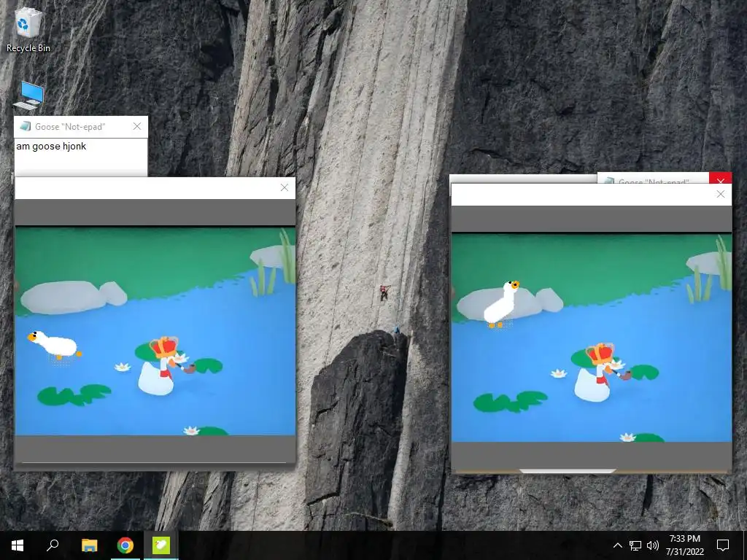Screen dimensions: 747x560
Task: Click the Goose "Not-epad" window title icon
Action: [x=26, y=126]
